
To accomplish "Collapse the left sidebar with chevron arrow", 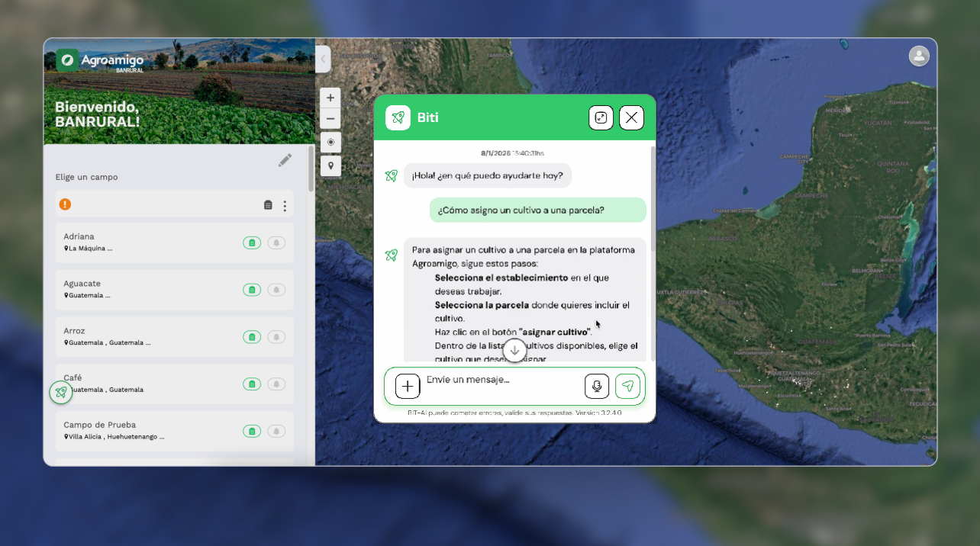I will click(323, 59).
